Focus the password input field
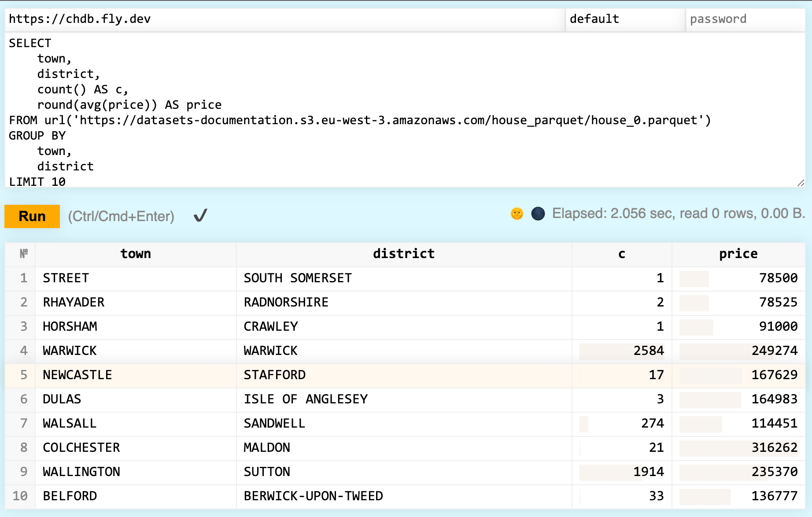Viewport: 812px width, 517px height. click(x=744, y=19)
